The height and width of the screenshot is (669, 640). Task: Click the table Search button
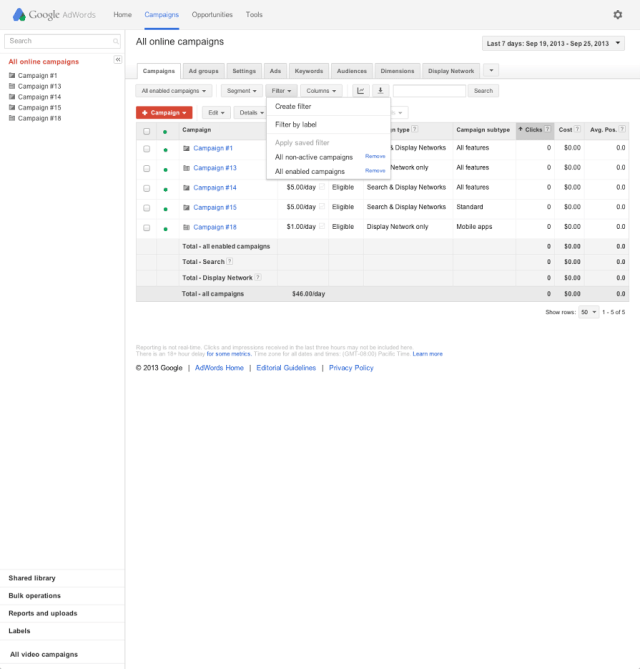(483, 90)
